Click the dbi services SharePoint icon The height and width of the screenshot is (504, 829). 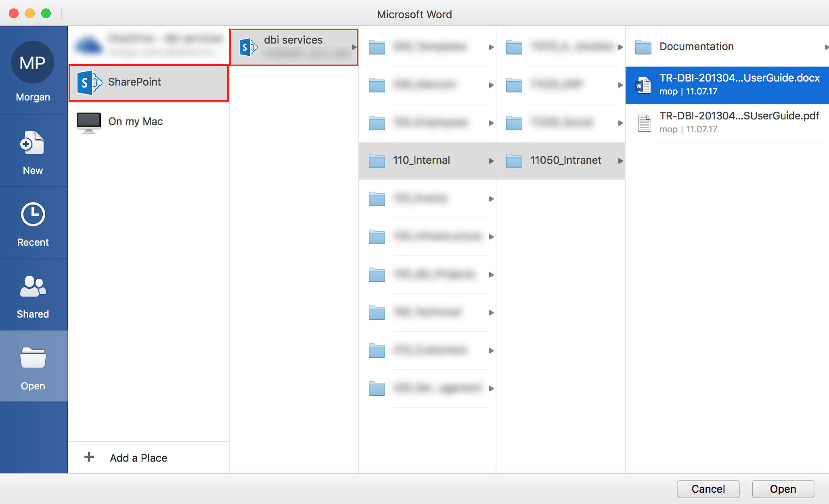point(248,47)
